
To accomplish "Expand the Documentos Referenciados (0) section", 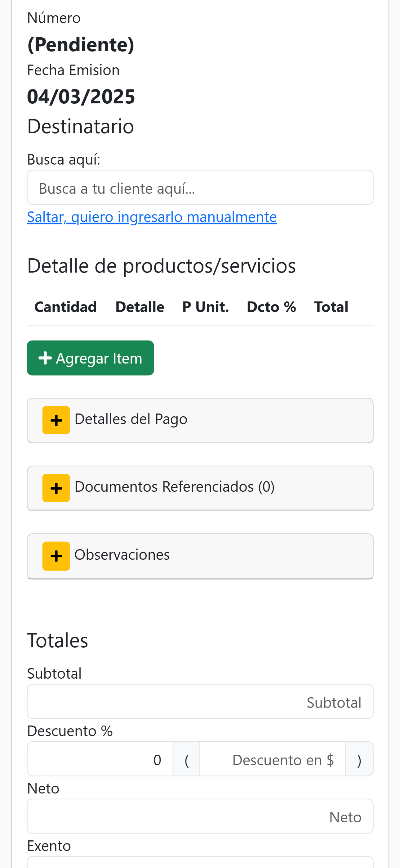I will coord(200,488).
